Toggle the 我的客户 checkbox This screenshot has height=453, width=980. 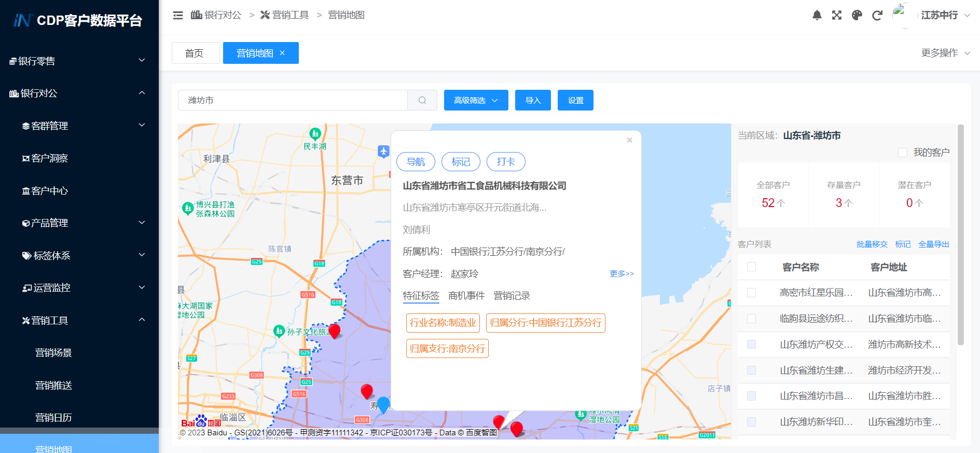coord(903,153)
